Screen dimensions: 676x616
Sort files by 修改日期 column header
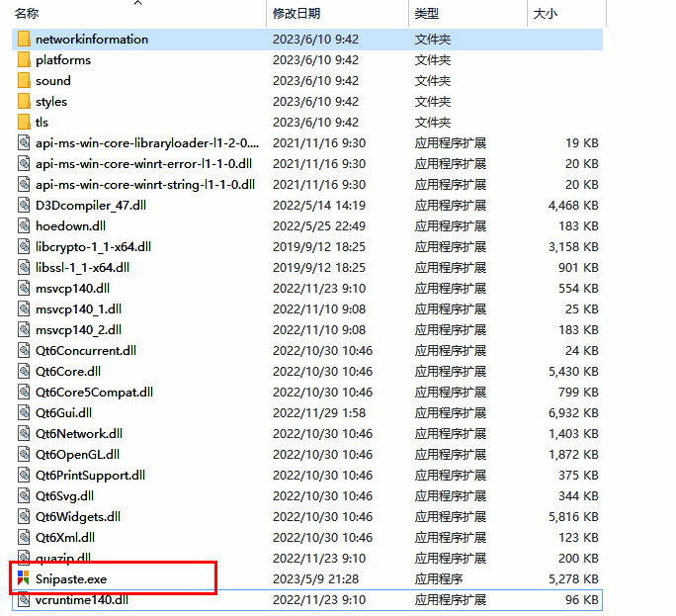pos(296,14)
